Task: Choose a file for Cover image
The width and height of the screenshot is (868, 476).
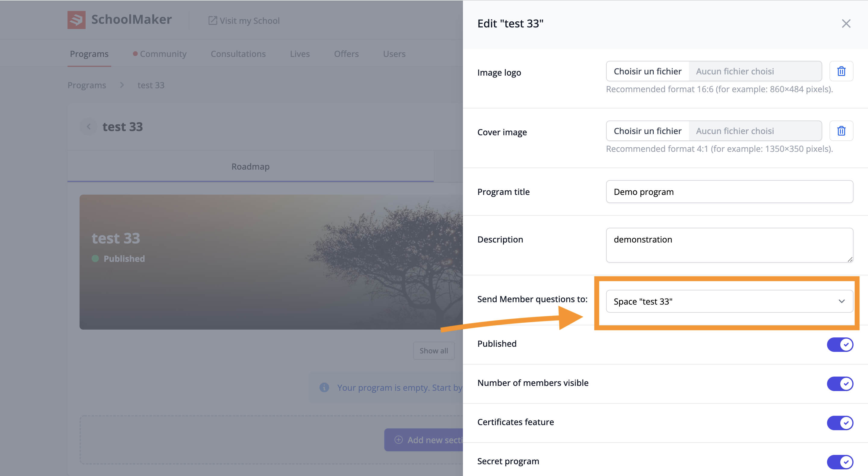Action: coord(647,131)
